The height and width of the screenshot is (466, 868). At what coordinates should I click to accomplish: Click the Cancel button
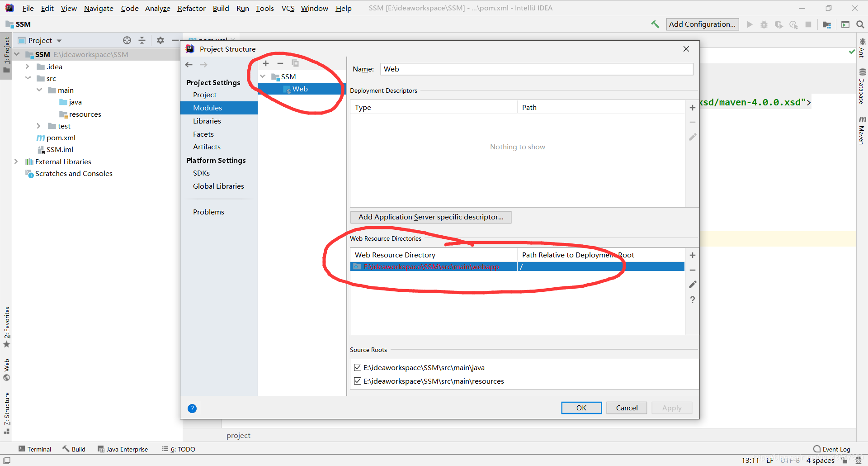tap(627, 408)
